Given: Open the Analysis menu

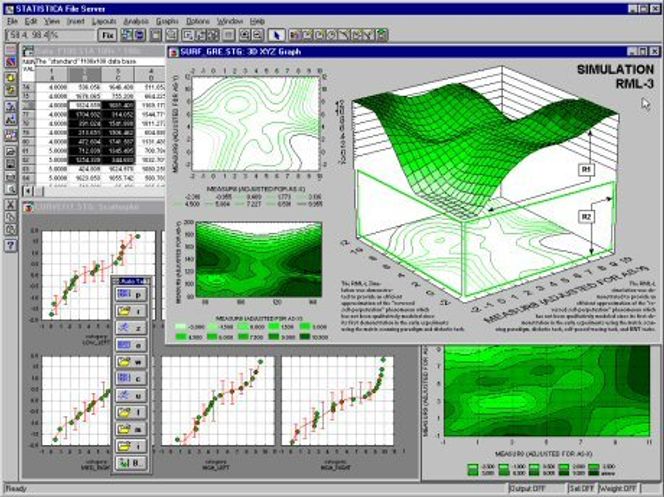Looking at the screenshot, I should coord(136,20).
